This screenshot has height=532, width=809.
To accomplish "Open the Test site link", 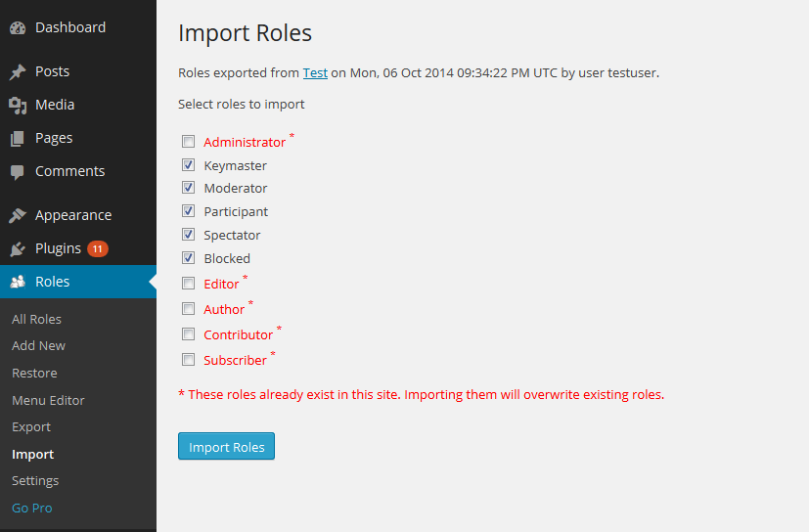I will click(x=315, y=73).
